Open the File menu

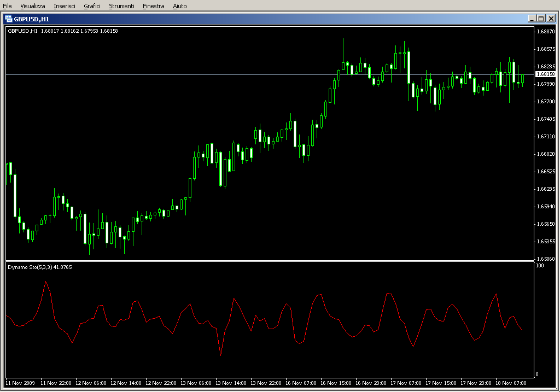(7, 6)
